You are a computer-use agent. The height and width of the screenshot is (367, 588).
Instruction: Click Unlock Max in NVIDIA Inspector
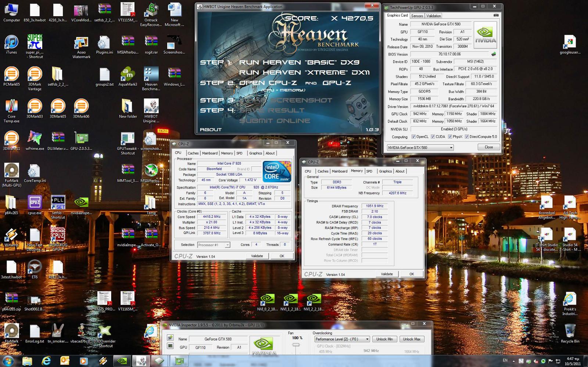[412, 339]
